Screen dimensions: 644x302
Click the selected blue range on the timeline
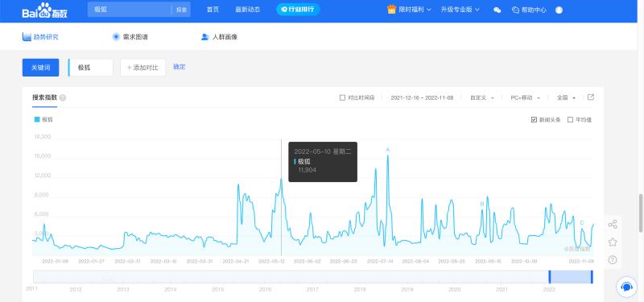[x=571, y=276]
